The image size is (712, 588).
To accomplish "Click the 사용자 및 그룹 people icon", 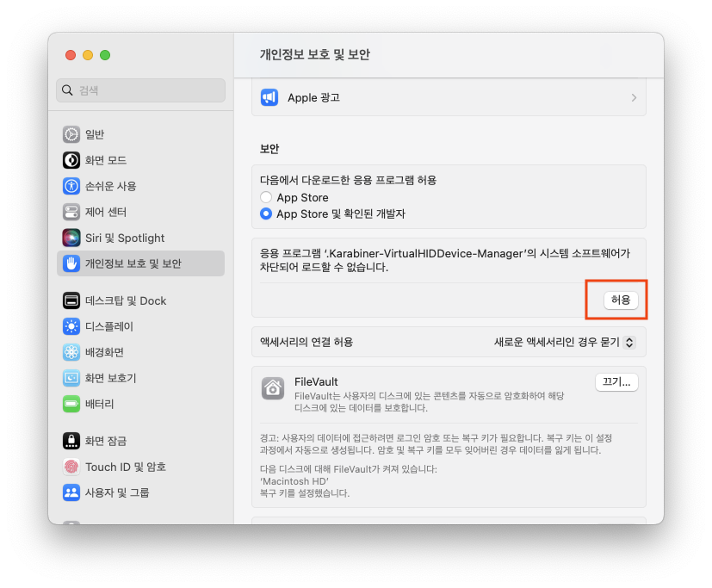I will (71, 492).
